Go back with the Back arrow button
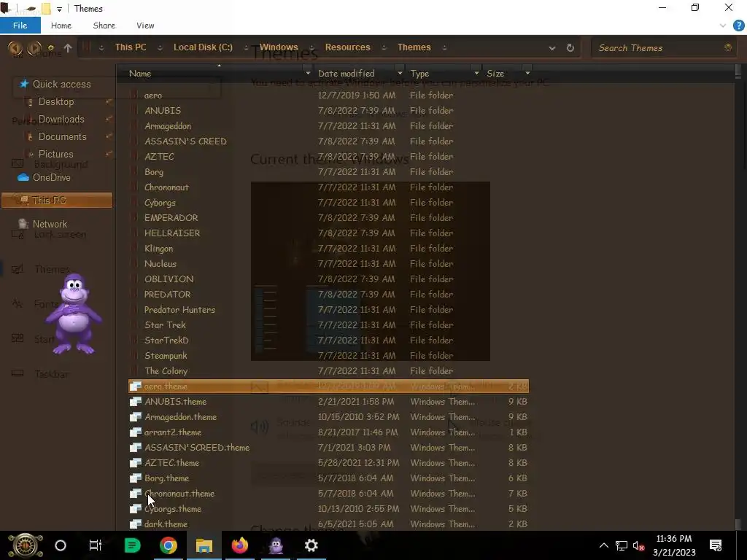747x560 pixels. point(15,47)
